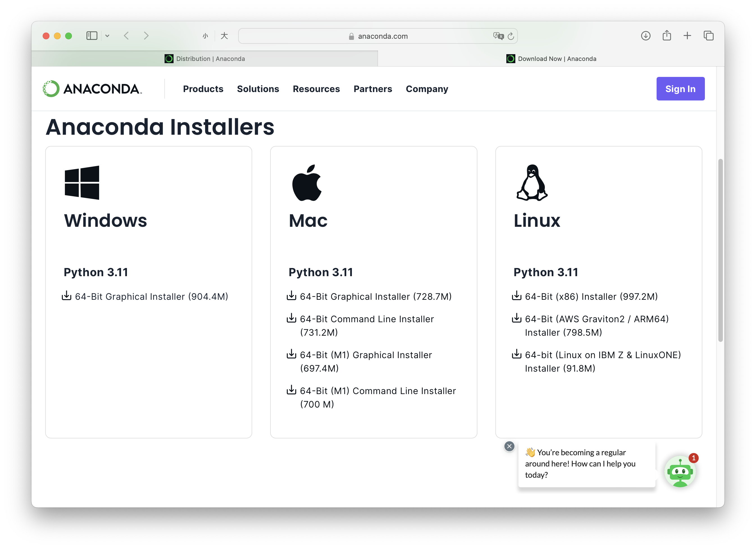Download 64-Bit (M1) Graphical Installer (697.4M)
The image size is (756, 549).
tap(366, 362)
